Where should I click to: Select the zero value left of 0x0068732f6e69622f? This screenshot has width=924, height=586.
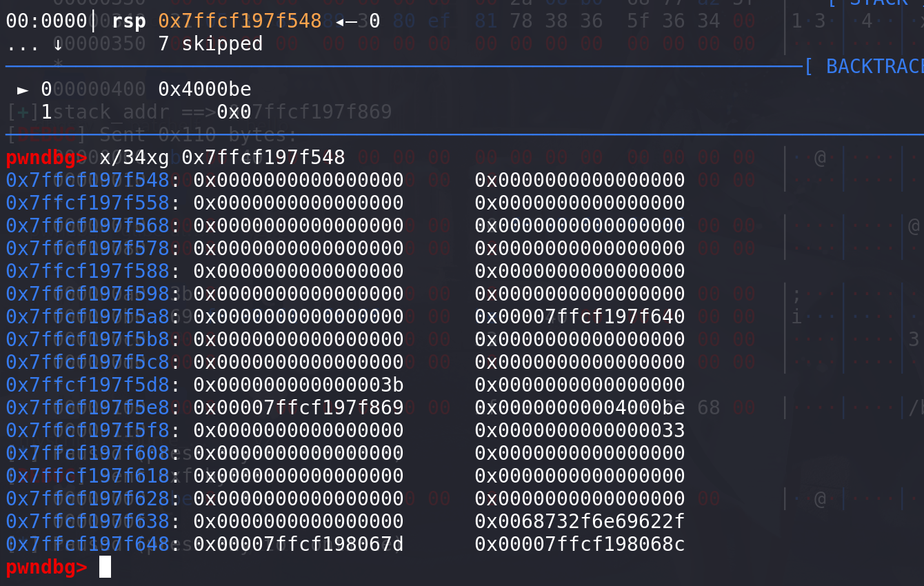(x=299, y=522)
